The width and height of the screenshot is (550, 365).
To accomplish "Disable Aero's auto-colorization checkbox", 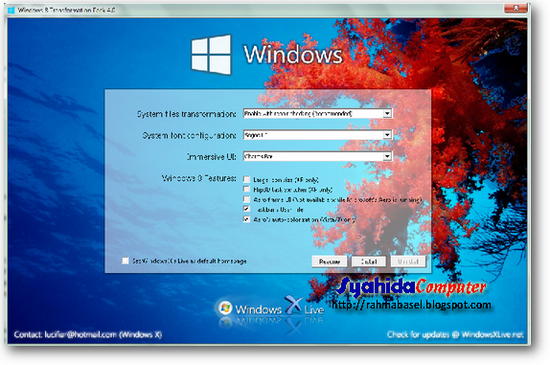I will (247, 219).
